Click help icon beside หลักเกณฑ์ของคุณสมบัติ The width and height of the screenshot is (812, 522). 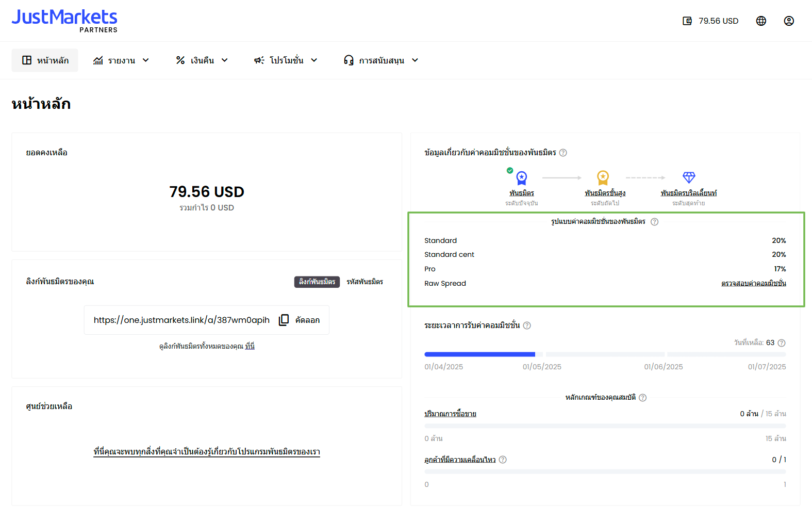(642, 398)
